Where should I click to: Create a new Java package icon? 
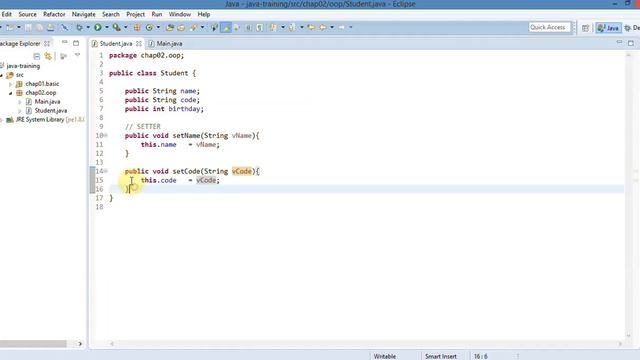137,27
